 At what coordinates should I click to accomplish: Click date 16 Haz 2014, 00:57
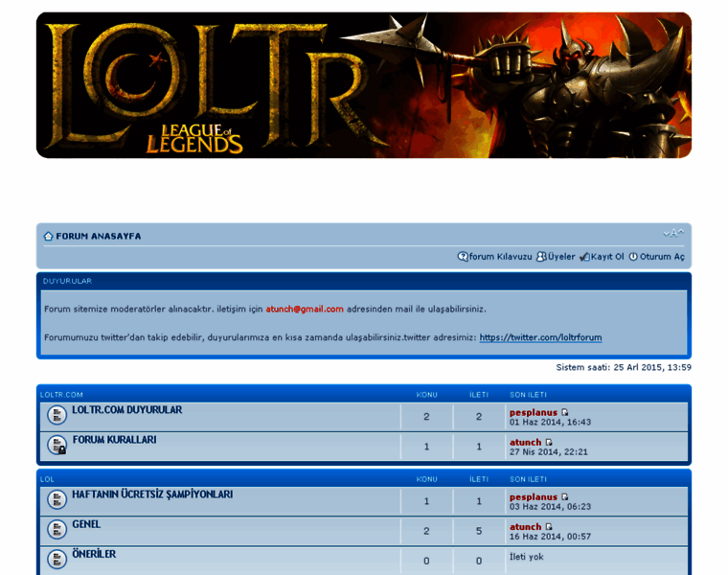(x=550, y=537)
